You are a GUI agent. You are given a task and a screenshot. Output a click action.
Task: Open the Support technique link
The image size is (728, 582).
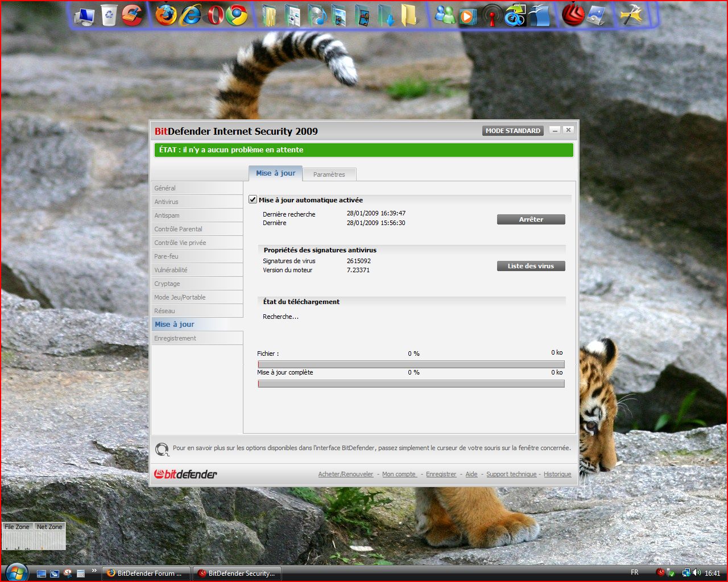[x=511, y=474]
